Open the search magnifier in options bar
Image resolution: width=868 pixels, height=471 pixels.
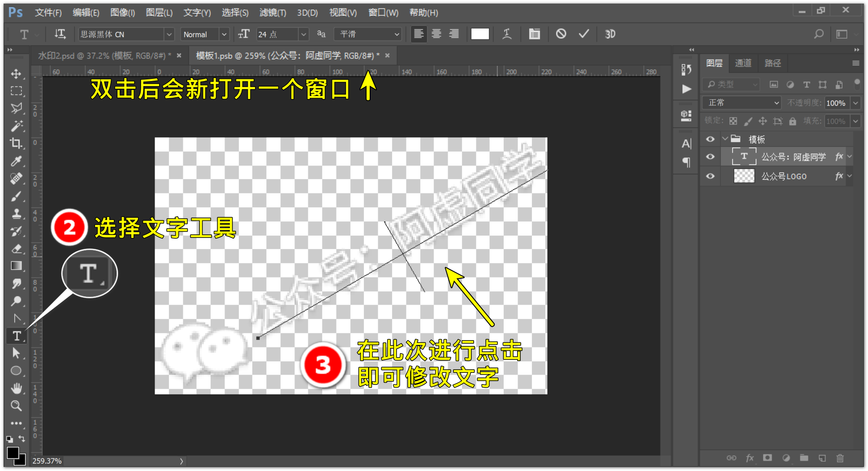click(819, 34)
